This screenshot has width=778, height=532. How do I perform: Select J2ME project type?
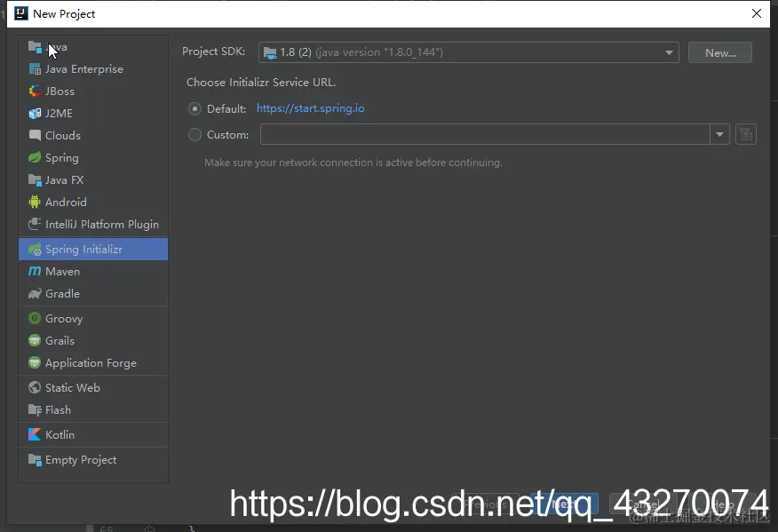93,113
